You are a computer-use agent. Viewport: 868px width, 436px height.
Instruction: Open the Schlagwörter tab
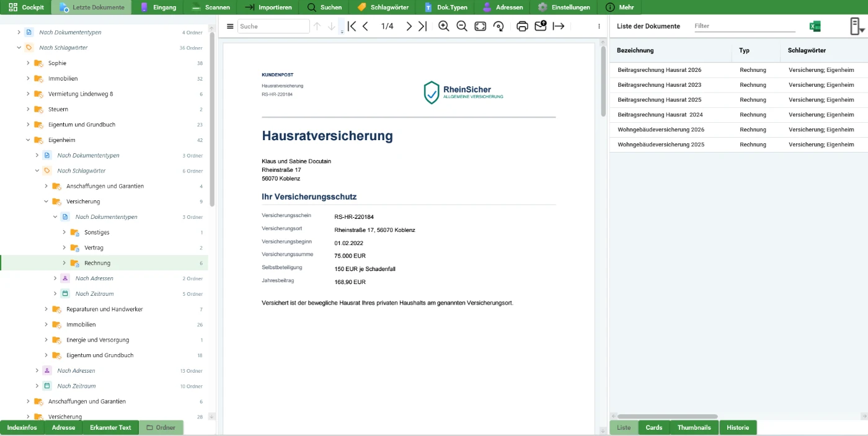[383, 7]
